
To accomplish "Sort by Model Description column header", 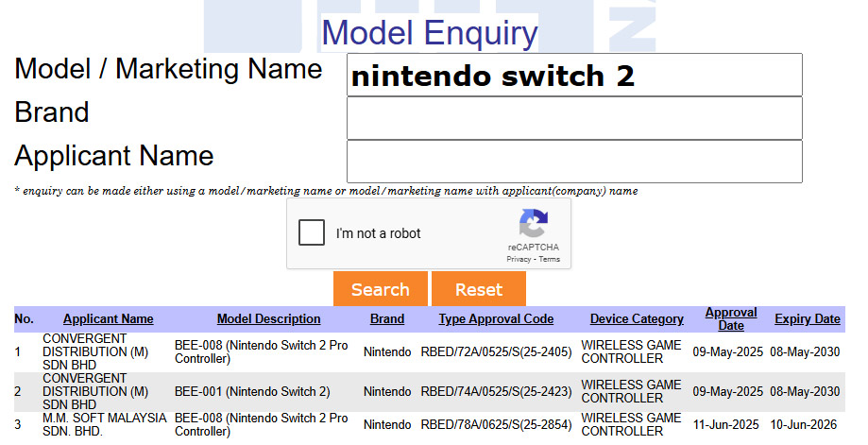I will (268, 318).
